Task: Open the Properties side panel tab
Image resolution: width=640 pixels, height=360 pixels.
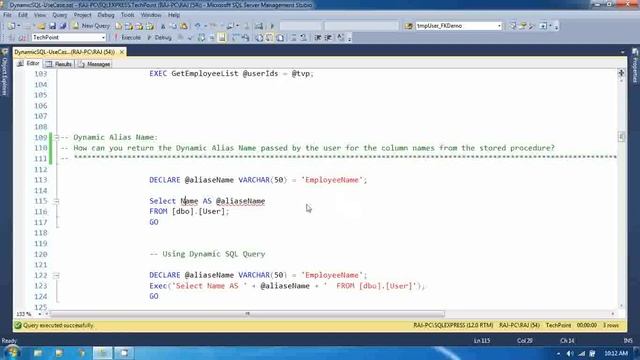Action: click(635, 66)
